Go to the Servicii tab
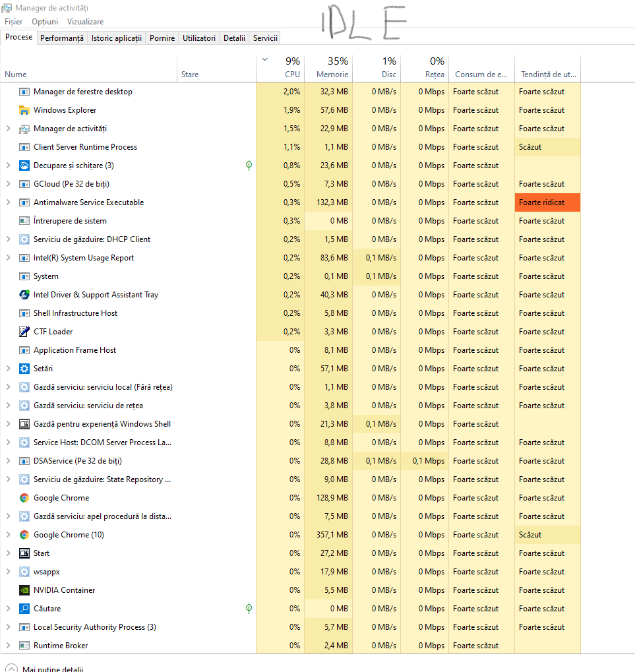The width and height of the screenshot is (635, 672). (x=265, y=38)
